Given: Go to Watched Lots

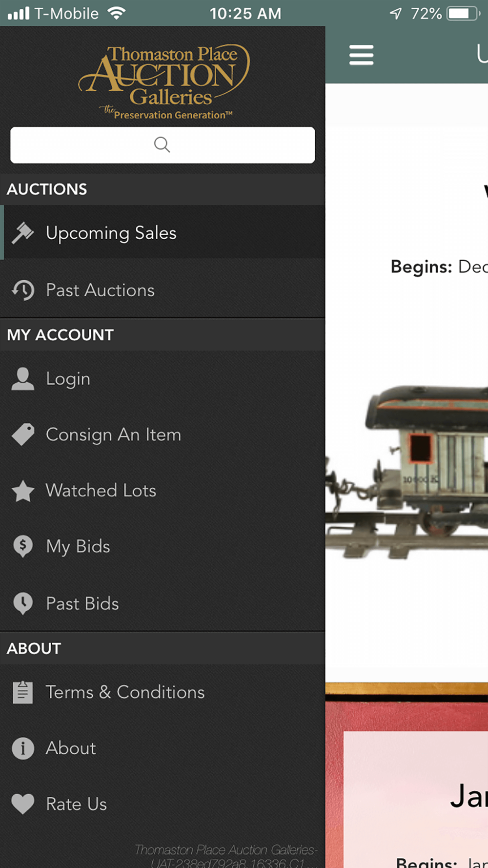Looking at the screenshot, I should [x=101, y=491].
